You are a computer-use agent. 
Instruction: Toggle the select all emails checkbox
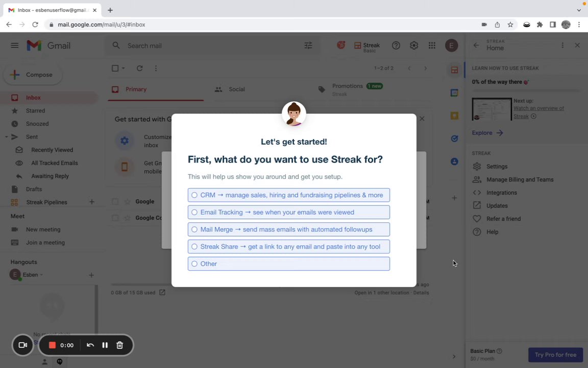pyautogui.click(x=115, y=68)
